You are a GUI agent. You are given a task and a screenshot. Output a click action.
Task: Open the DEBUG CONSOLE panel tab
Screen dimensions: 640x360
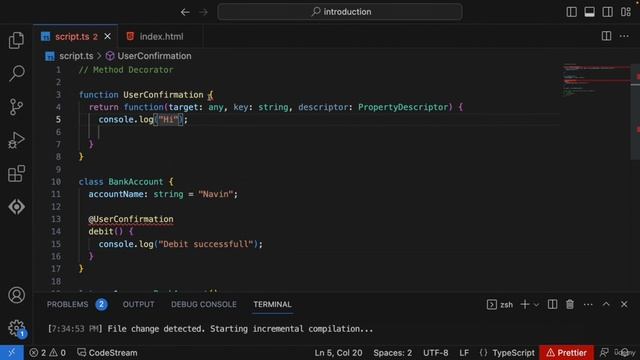coord(204,304)
